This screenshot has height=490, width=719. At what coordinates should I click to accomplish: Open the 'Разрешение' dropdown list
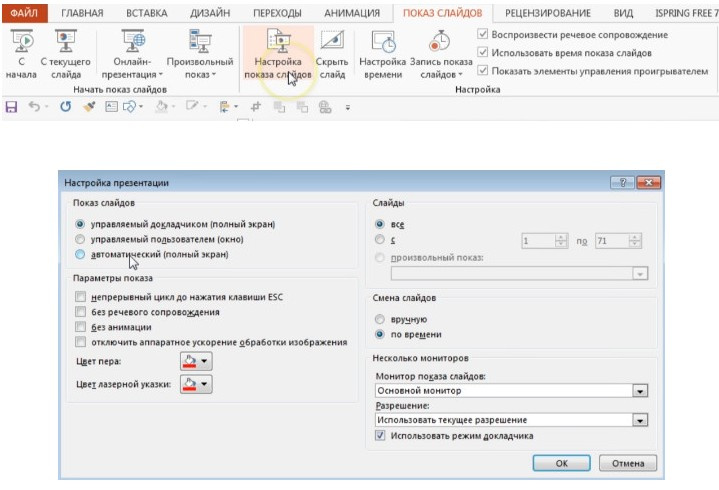click(639, 421)
